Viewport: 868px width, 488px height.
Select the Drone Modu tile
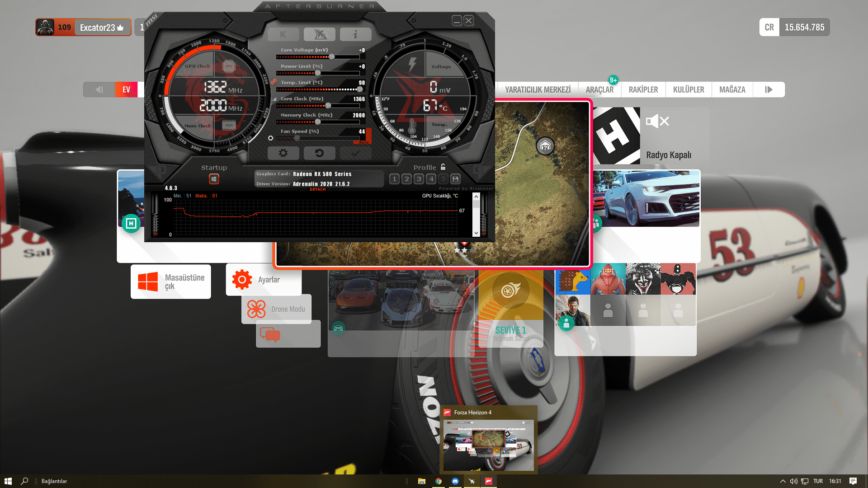[x=276, y=309]
